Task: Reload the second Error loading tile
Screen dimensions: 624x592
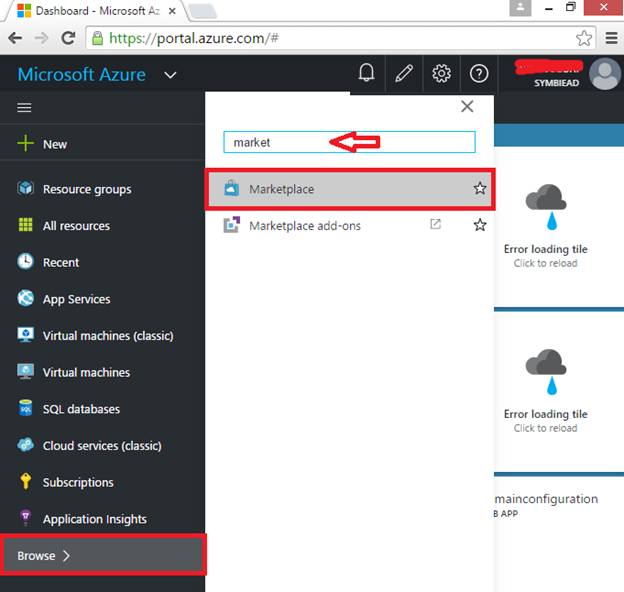Action: point(545,391)
